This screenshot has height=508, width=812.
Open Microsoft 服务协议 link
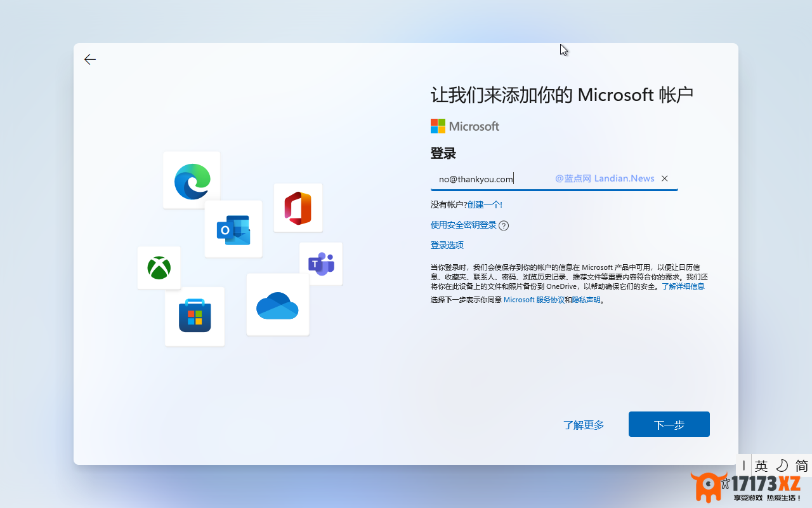pos(534,300)
